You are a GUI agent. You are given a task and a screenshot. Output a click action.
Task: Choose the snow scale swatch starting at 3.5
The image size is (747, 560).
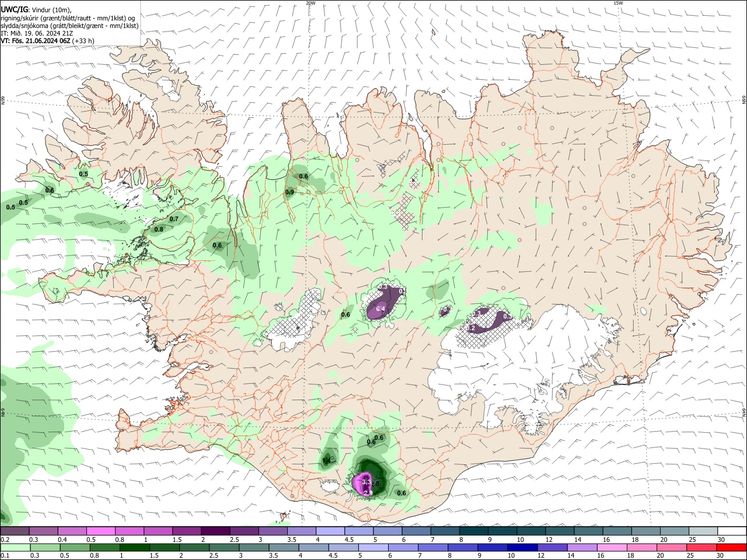[x=301, y=531]
